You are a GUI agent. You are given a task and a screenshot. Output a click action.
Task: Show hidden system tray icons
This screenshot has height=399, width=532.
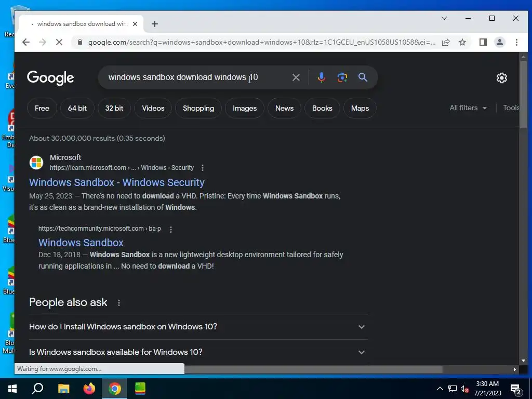tap(440, 389)
